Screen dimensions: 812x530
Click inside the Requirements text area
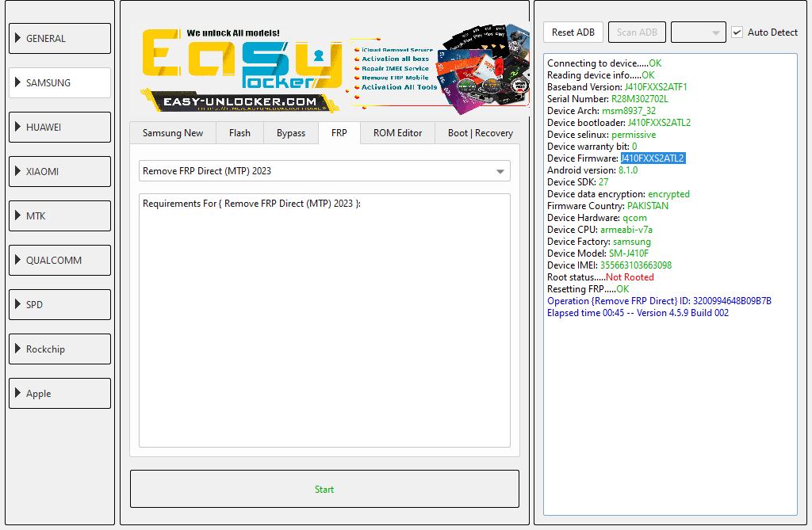pos(324,320)
